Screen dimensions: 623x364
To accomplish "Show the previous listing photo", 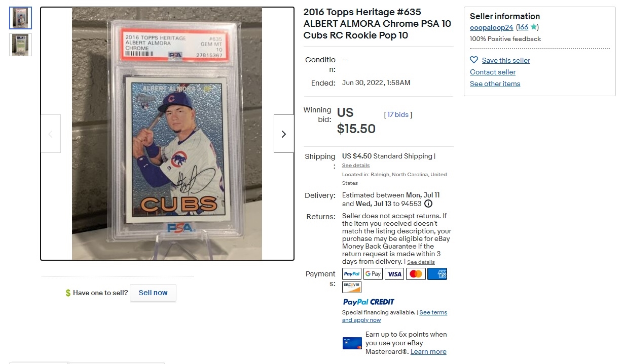I will (50, 134).
